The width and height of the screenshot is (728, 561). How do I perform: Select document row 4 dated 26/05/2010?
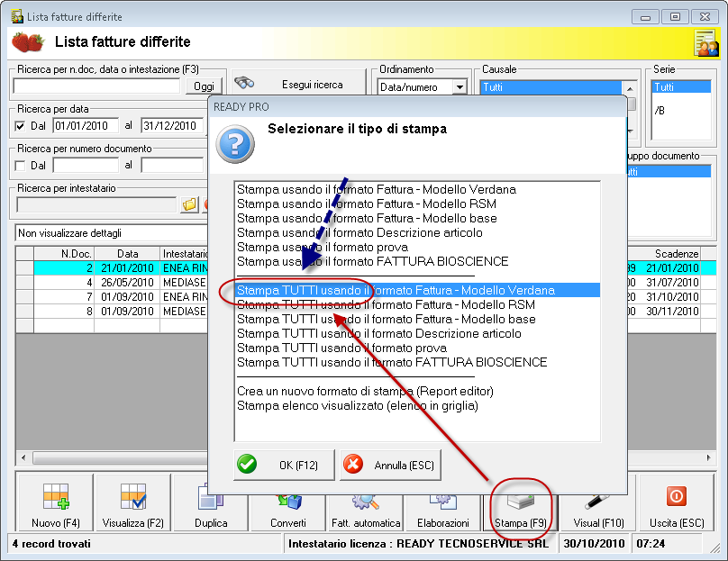point(112,283)
